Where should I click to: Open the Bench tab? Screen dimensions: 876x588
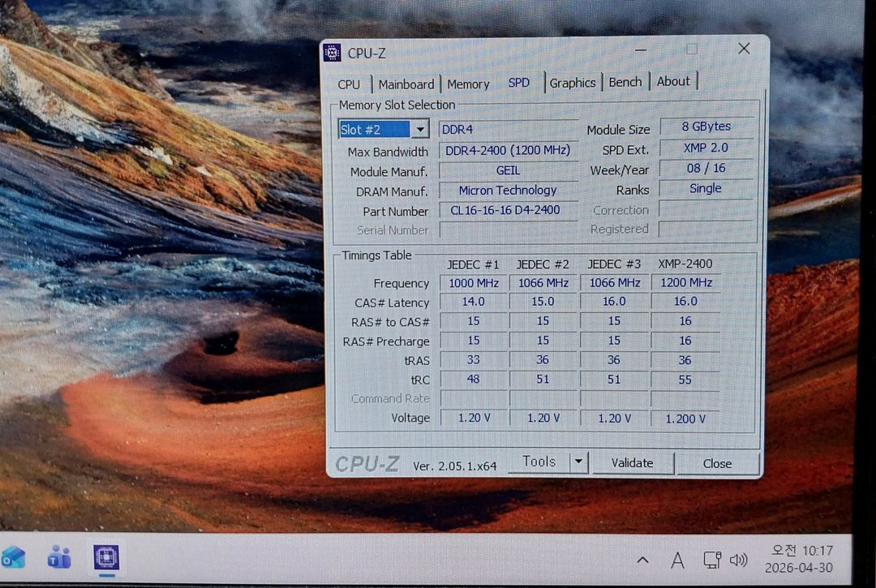625,82
